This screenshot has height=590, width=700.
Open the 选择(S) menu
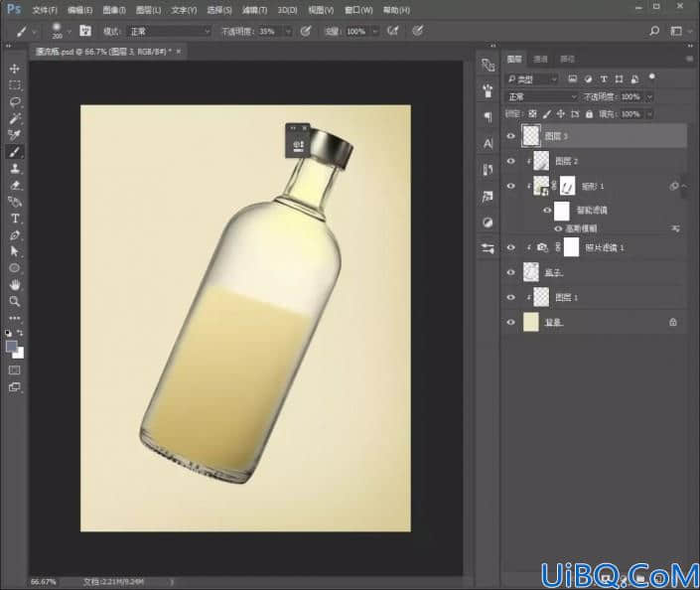tap(219, 9)
